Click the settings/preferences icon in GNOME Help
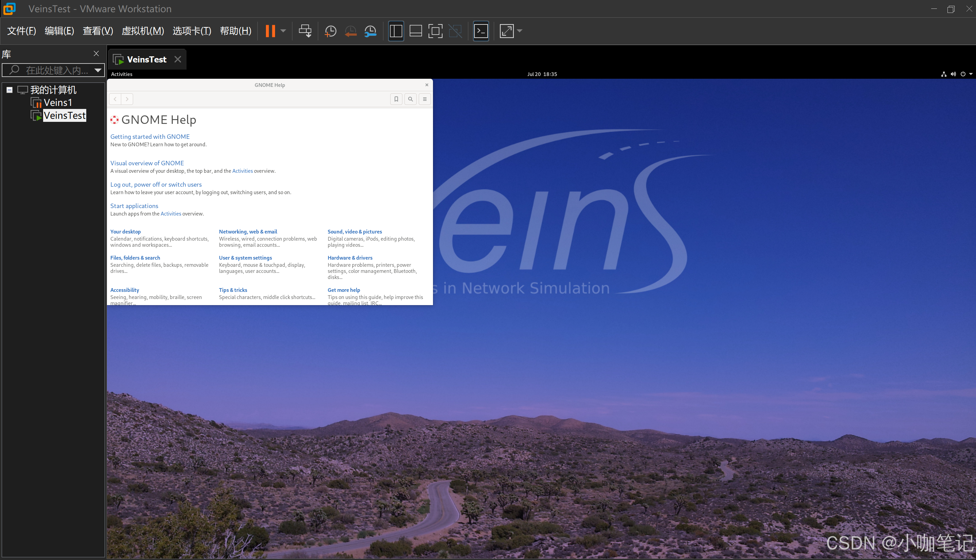The width and height of the screenshot is (976, 560). tap(424, 98)
